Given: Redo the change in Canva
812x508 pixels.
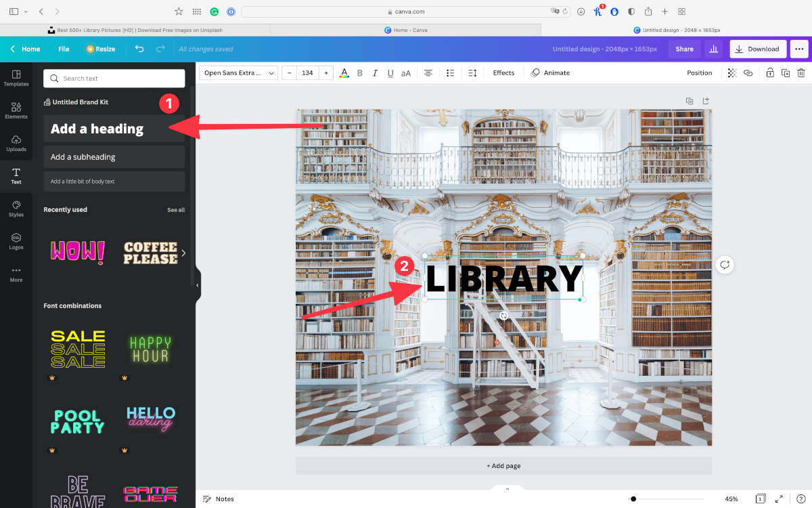Looking at the screenshot, I should tap(160, 49).
